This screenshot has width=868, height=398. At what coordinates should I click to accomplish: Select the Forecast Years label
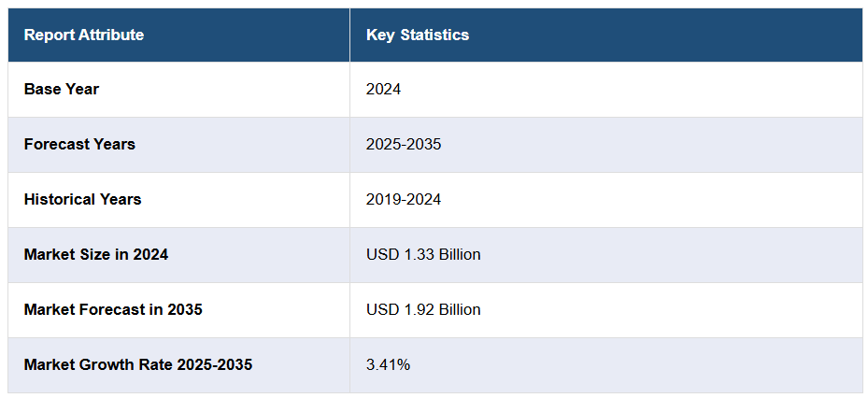(79, 145)
